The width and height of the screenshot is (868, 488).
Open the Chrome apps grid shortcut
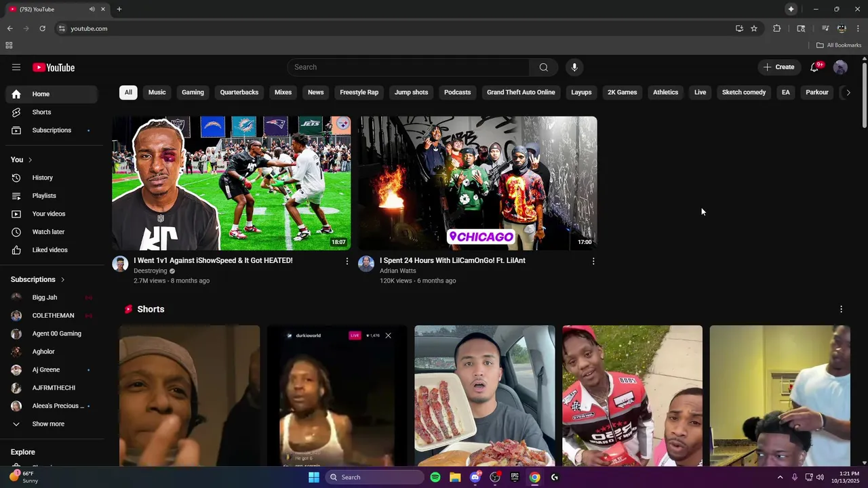click(x=9, y=45)
